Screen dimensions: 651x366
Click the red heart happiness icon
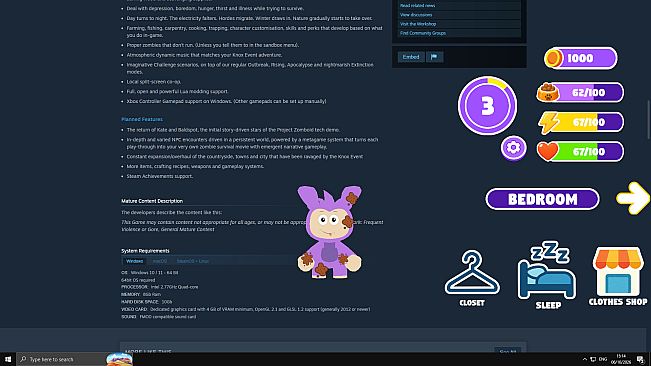(x=548, y=151)
